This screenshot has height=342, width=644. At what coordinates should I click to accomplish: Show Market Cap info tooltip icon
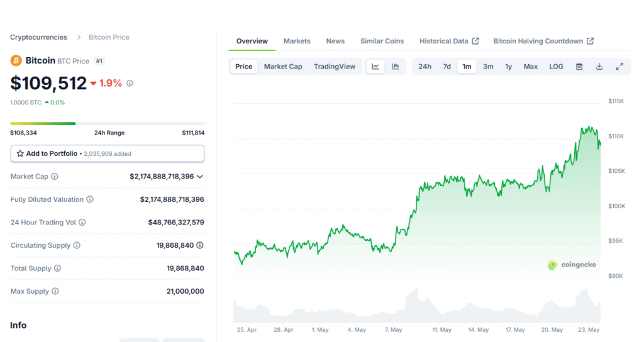point(55,177)
